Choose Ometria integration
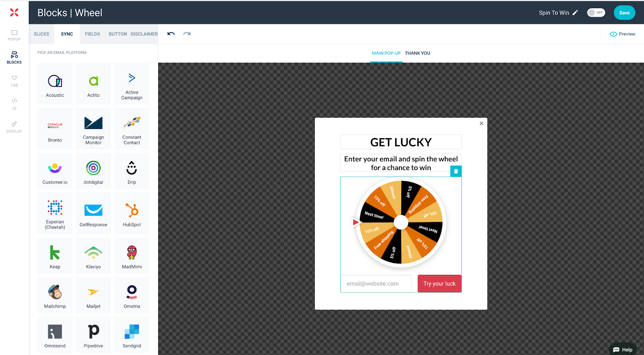The width and height of the screenshot is (644, 355). click(x=132, y=295)
